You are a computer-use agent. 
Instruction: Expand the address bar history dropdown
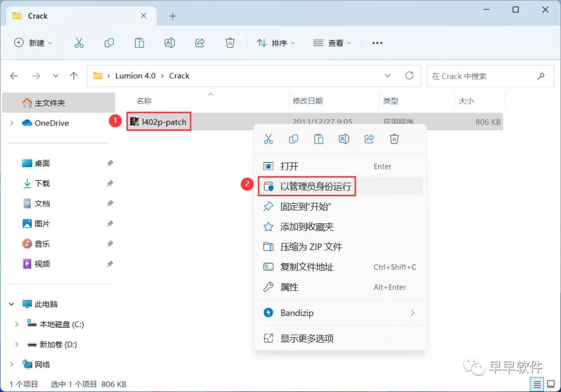click(388, 76)
